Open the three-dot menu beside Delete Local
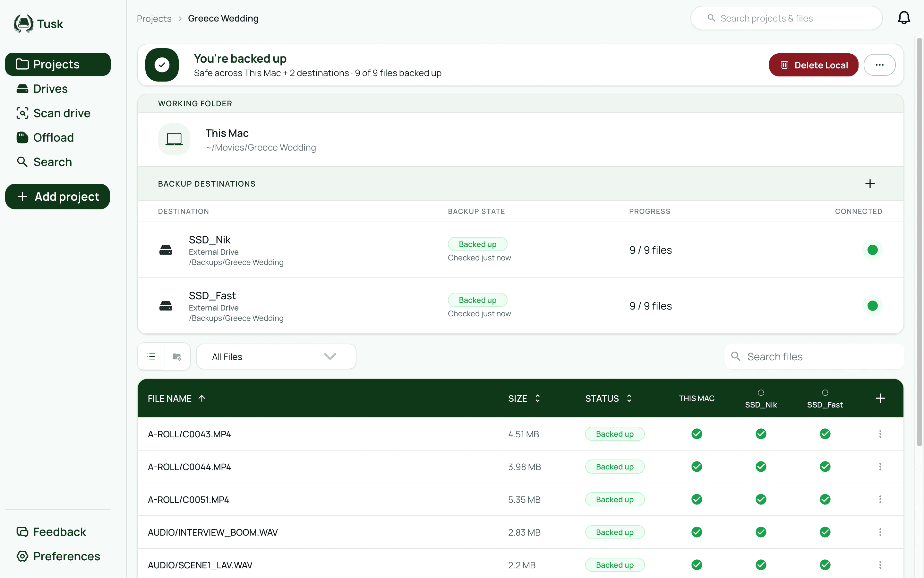 click(879, 65)
